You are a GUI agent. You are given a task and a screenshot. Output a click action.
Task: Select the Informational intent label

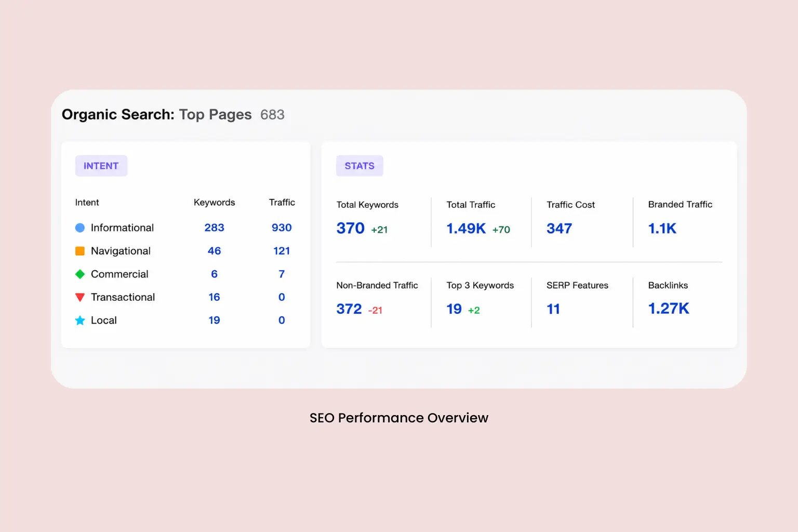pyautogui.click(x=122, y=228)
